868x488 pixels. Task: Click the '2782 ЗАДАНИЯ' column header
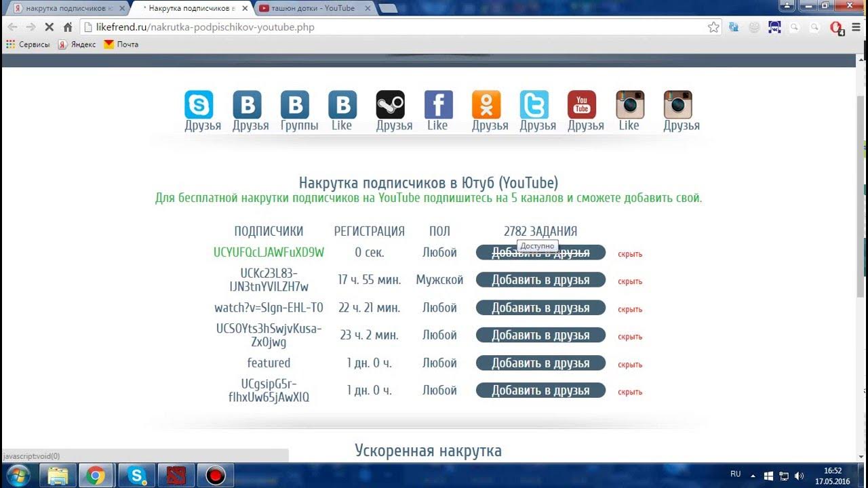[540, 231]
